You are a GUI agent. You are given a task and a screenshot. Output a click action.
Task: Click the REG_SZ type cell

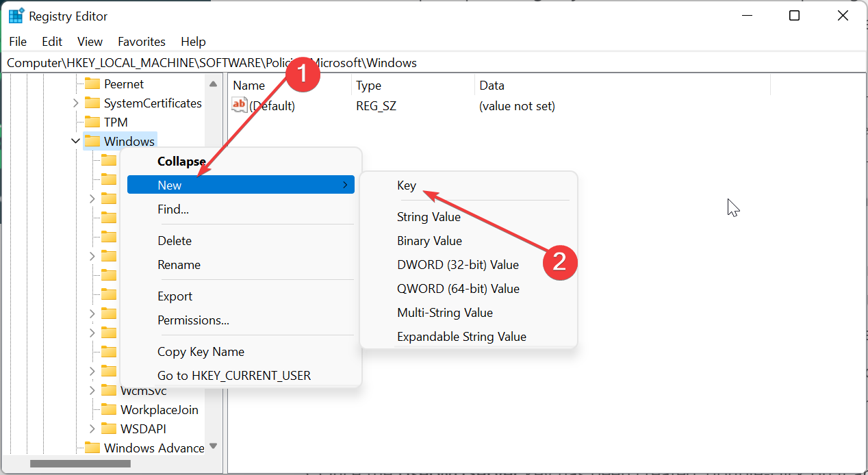(x=376, y=106)
